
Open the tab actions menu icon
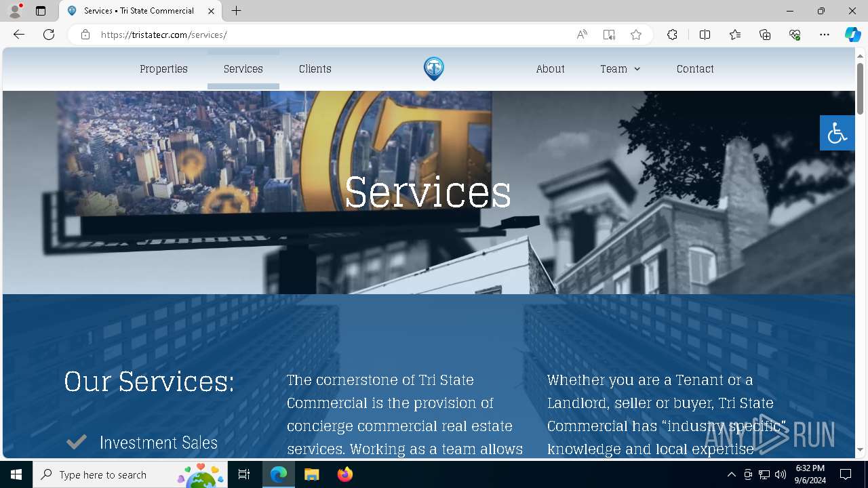(41, 11)
